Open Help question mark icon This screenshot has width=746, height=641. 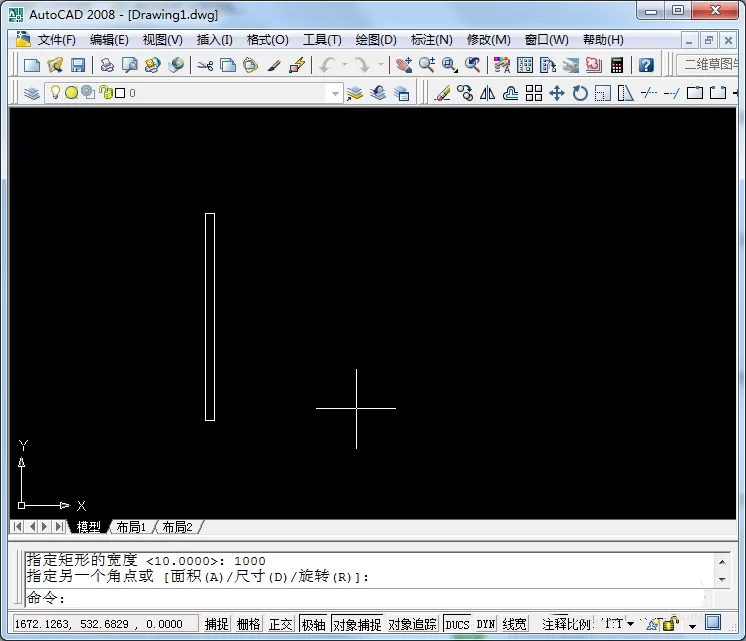(x=646, y=65)
